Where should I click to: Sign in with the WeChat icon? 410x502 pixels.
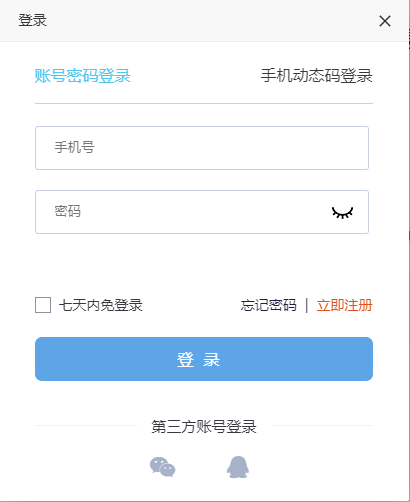(x=163, y=467)
